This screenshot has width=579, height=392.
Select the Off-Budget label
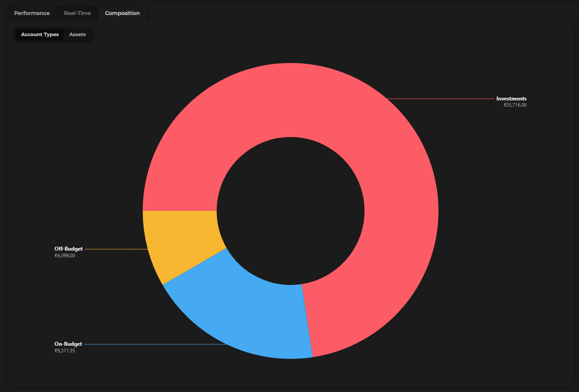pos(68,249)
